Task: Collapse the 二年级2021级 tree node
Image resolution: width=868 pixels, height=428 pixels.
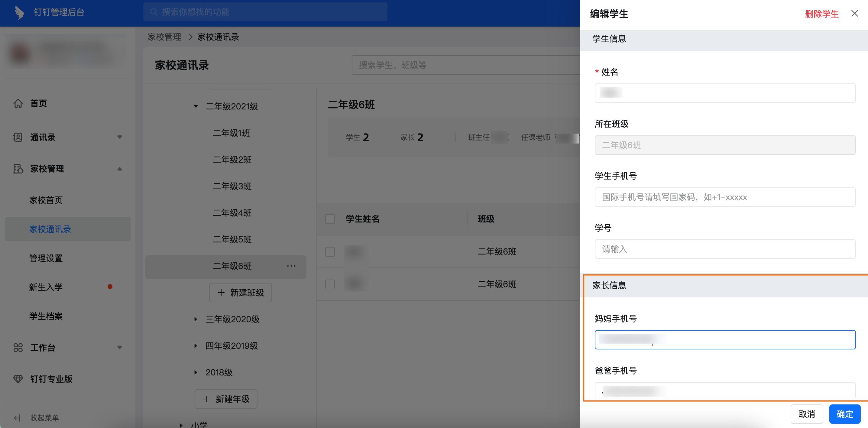Action: tap(196, 106)
